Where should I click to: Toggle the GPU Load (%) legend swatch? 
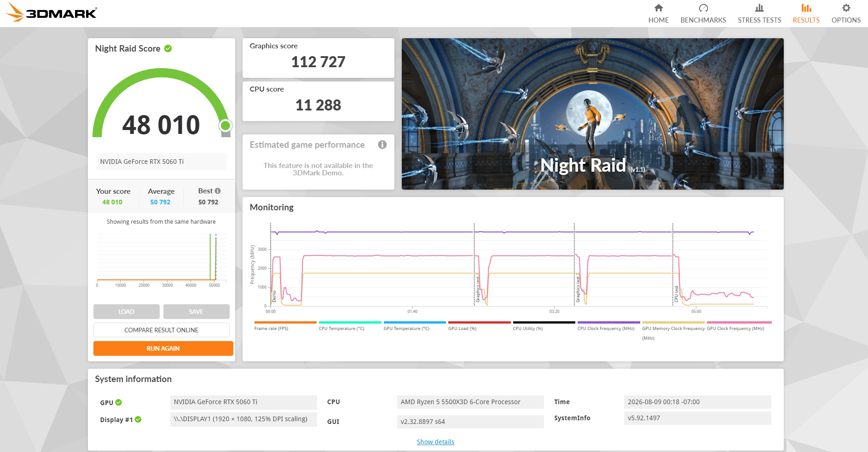pyautogui.click(x=480, y=322)
